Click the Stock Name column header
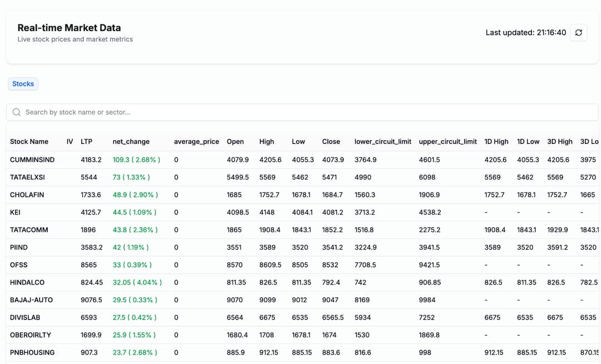Screen dimensions: 601x364 (29, 142)
